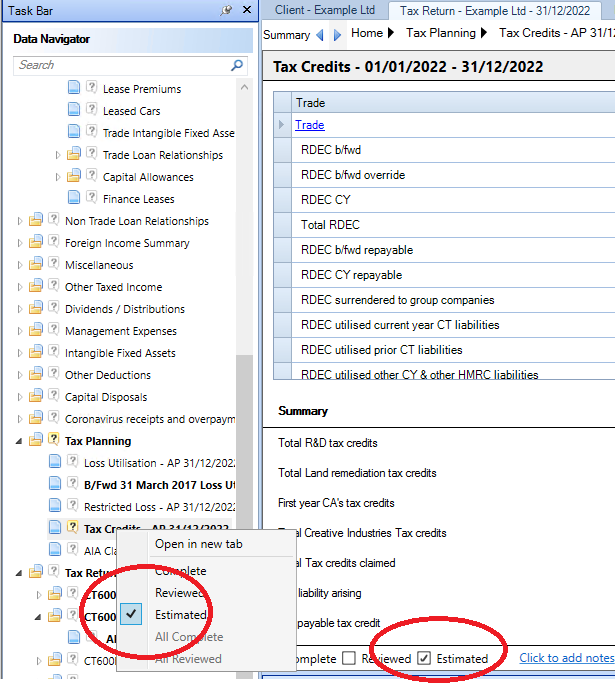This screenshot has width=615, height=687.
Task: Expand Trade Loan Relationships node
Action: coord(58,155)
